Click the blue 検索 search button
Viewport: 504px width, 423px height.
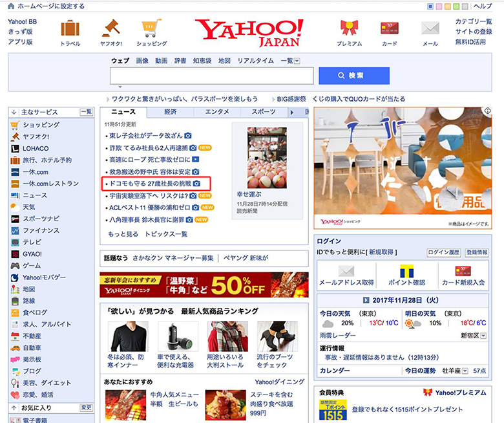(354, 76)
